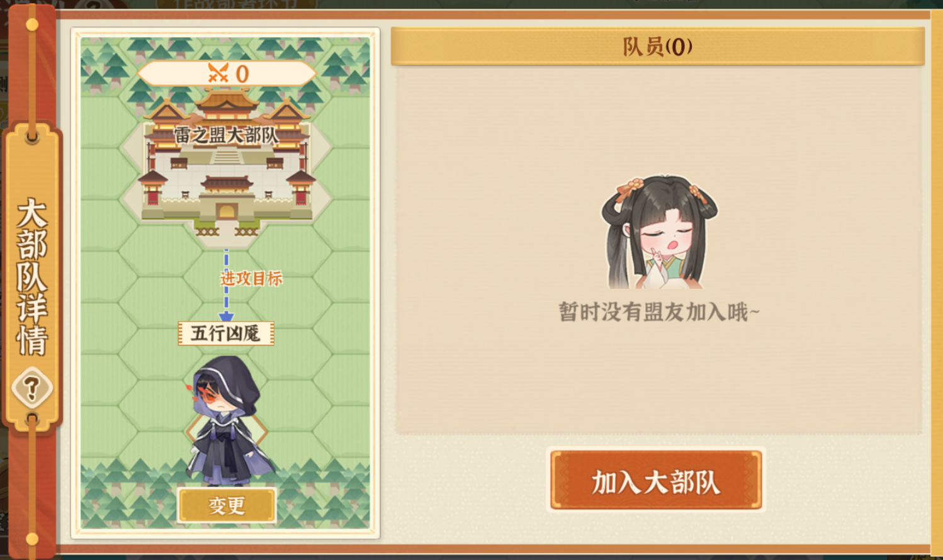Click the 雷之盟大部队 name text

coord(227,135)
